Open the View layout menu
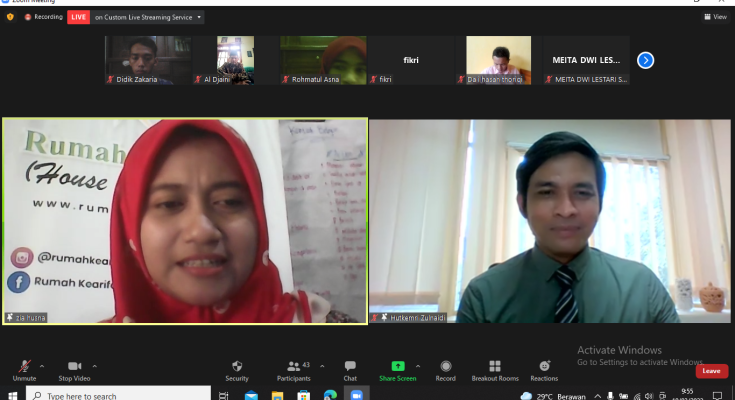Screen dimensions: 735x400 pyautogui.click(x=715, y=17)
